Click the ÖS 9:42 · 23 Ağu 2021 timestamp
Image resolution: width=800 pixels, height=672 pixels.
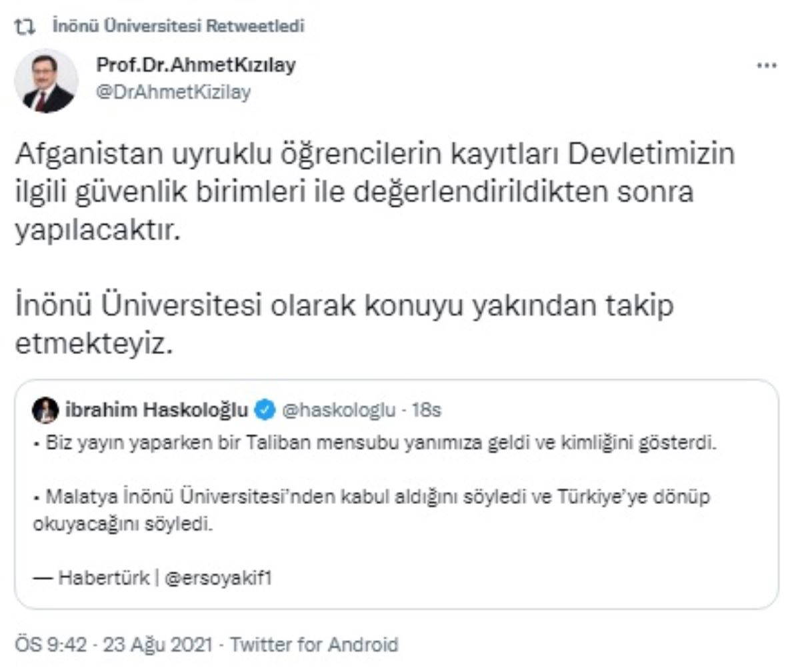[113, 645]
